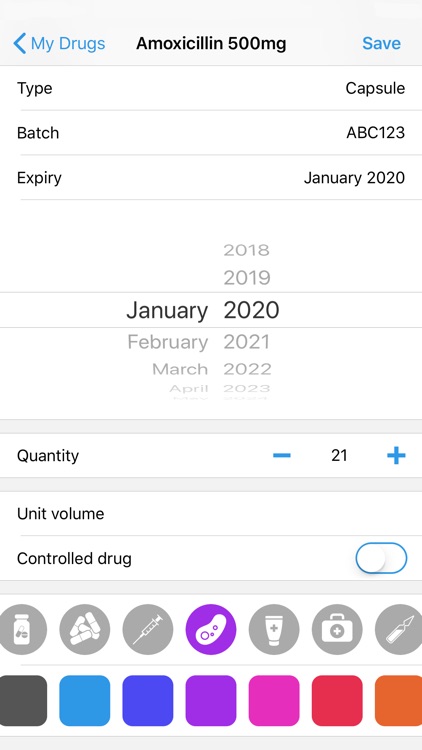Select the pill bottle icon
The width and height of the screenshot is (422, 750).
22,629
